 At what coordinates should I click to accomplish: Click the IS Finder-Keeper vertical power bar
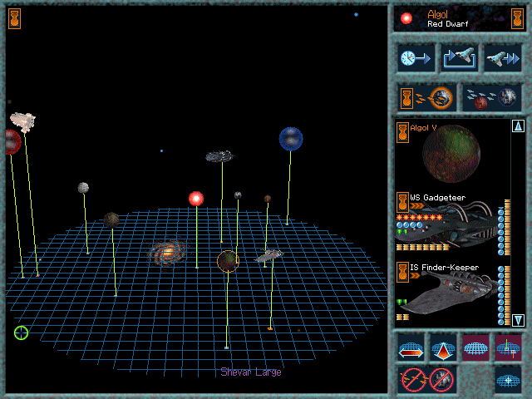tap(508, 295)
